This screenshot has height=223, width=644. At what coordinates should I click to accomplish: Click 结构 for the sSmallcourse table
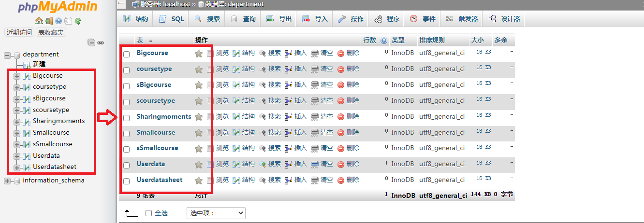244,148
